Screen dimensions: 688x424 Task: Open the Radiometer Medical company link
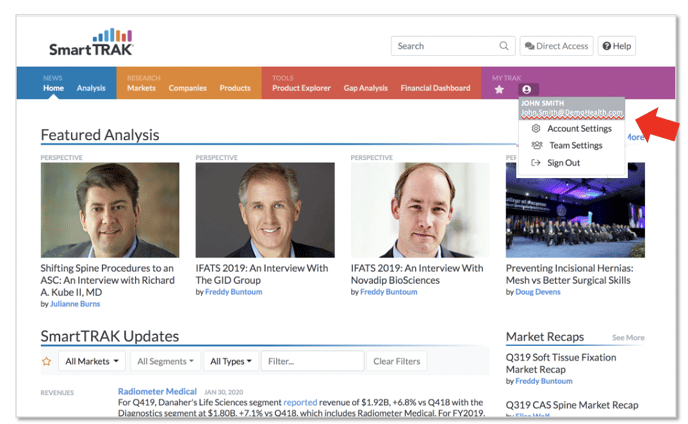pos(157,391)
